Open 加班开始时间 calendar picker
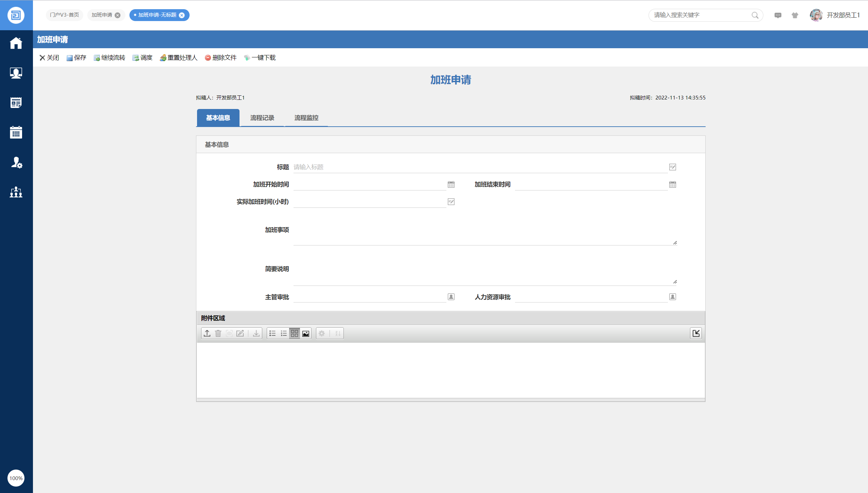The width and height of the screenshot is (868, 493). tap(451, 184)
